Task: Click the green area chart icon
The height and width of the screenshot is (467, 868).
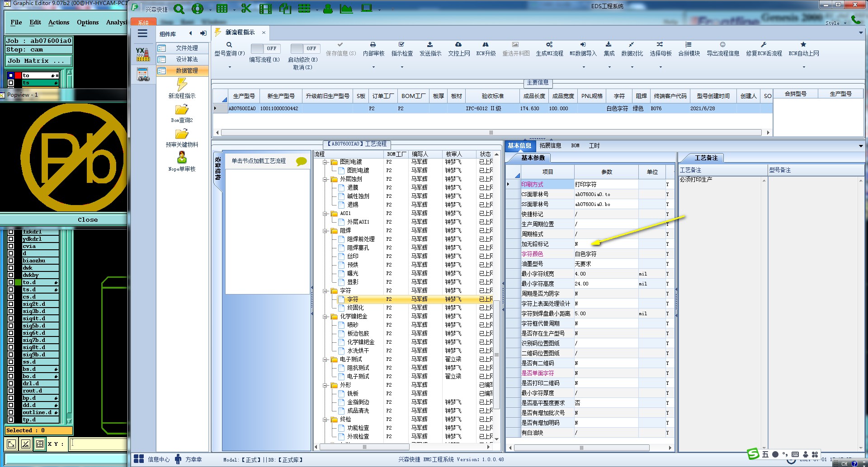Action: 346,9
